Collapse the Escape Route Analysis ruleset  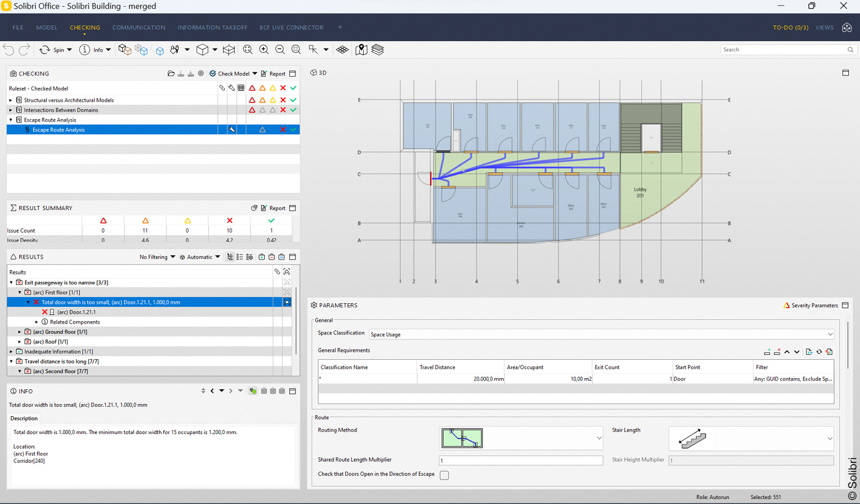10,120
